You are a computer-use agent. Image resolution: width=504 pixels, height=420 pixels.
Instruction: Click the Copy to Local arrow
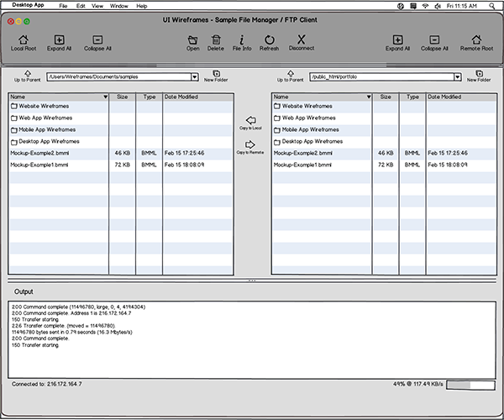pyautogui.click(x=250, y=120)
